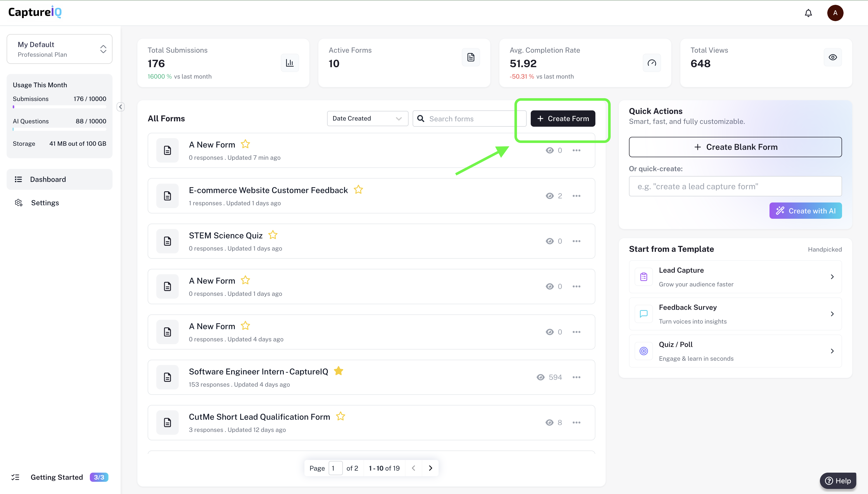
Task: Open Settings gear in sidebar
Action: point(19,202)
